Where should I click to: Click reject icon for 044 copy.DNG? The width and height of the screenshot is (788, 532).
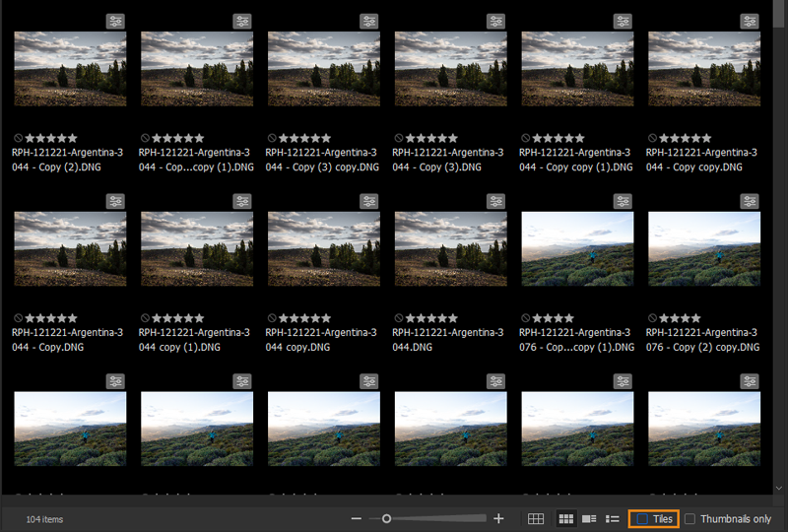tap(272, 318)
